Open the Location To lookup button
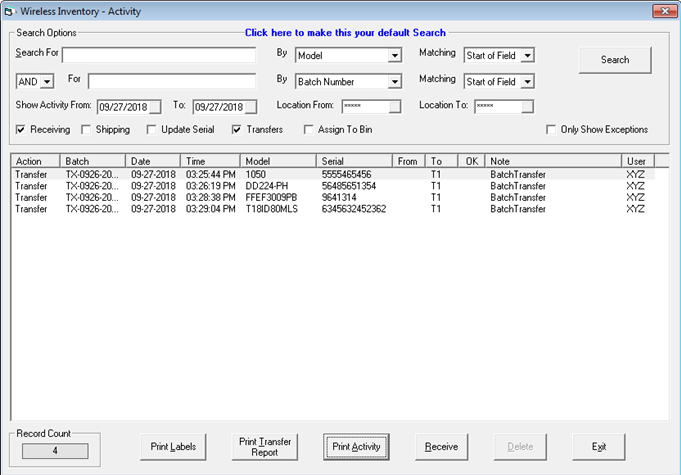 tap(527, 107)
